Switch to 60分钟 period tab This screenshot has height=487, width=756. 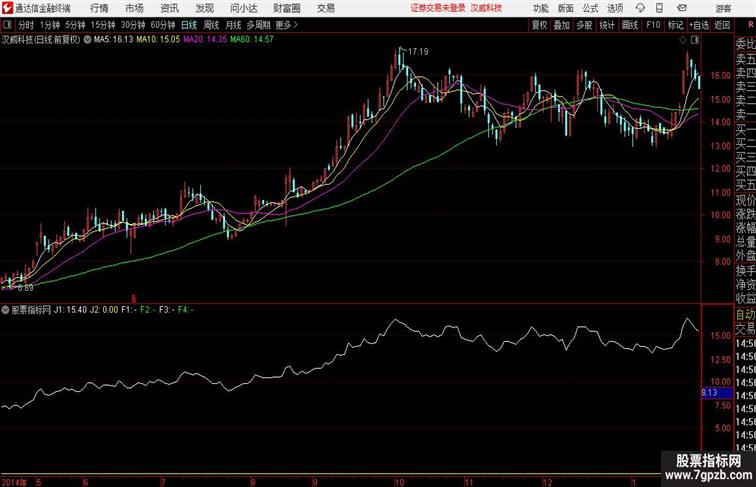162,25
